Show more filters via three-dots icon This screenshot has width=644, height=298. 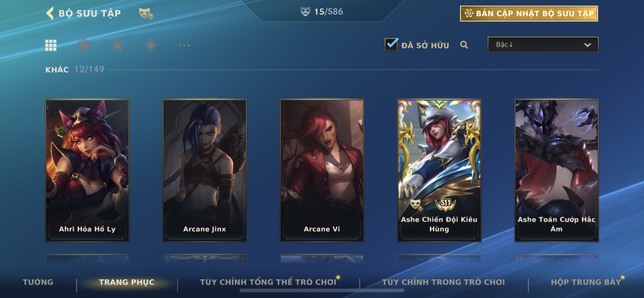(x=184, y=45)
